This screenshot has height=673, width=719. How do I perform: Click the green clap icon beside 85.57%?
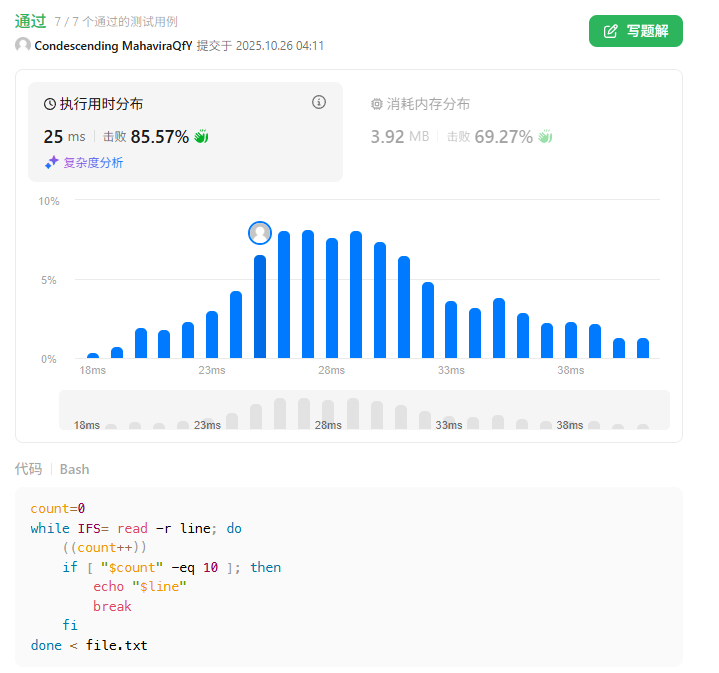[201, 137]
